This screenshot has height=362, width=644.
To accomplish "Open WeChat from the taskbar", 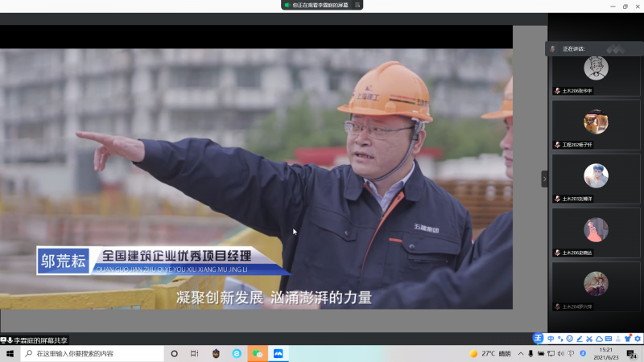I will pyautogui.click(x=258, y=353).
